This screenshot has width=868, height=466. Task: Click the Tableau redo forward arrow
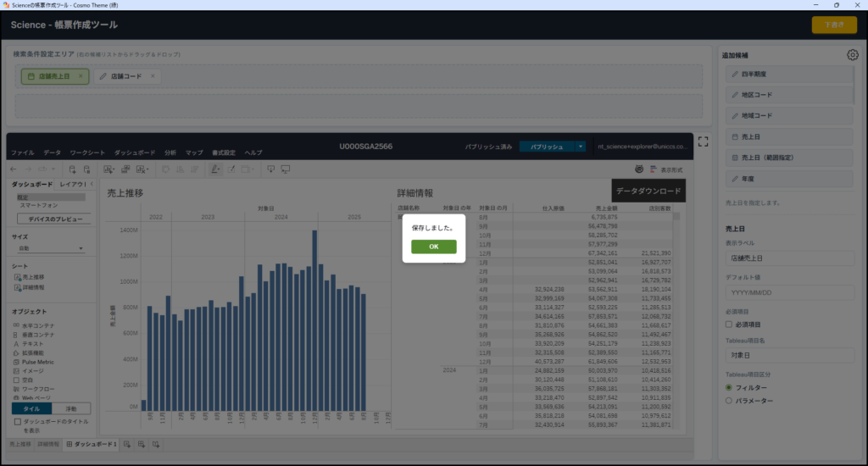28,169
